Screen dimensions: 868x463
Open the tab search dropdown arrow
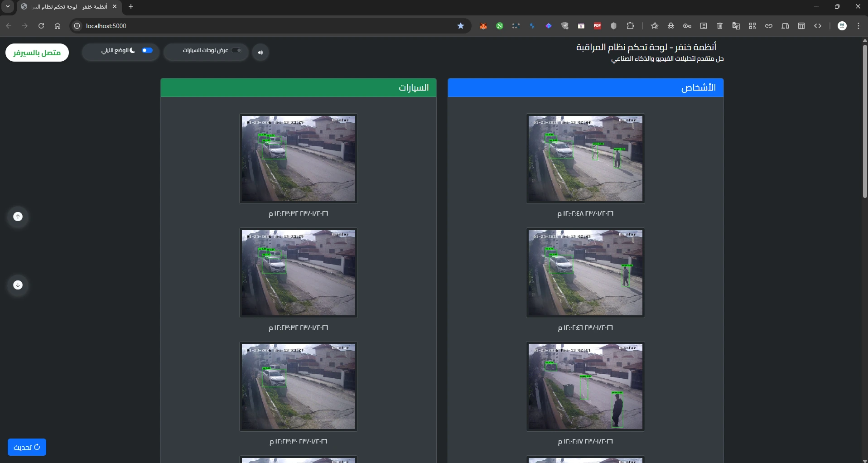click(x=8, y=7)
